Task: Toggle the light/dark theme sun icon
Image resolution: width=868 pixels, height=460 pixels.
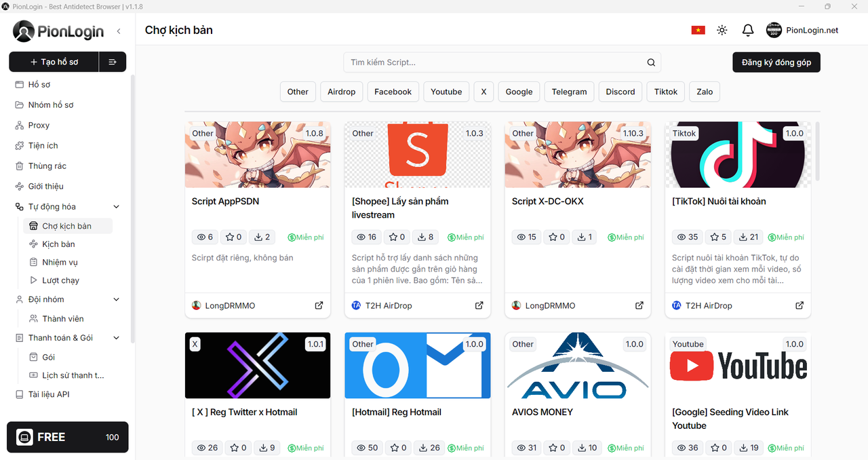Action: (722, 31)
